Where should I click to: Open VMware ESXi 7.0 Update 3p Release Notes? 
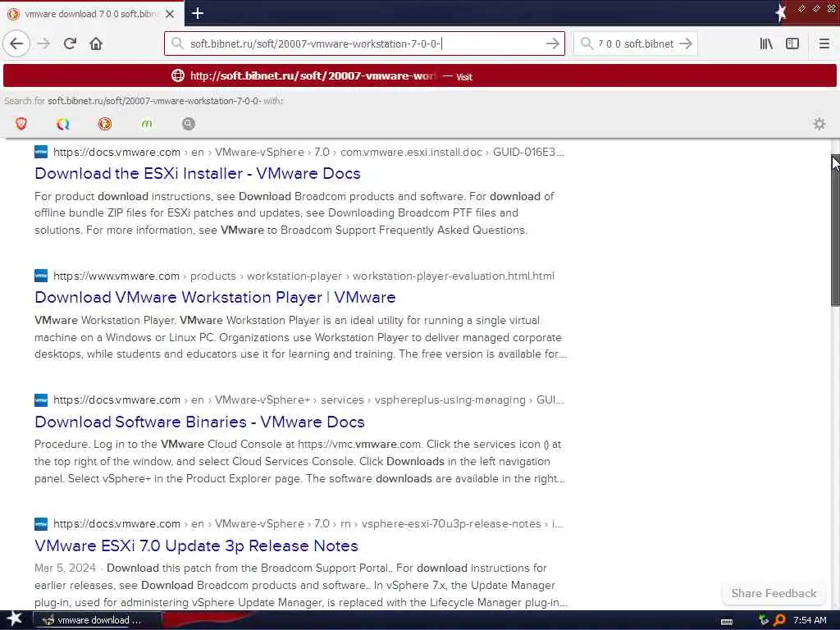(x=196, y=546)
